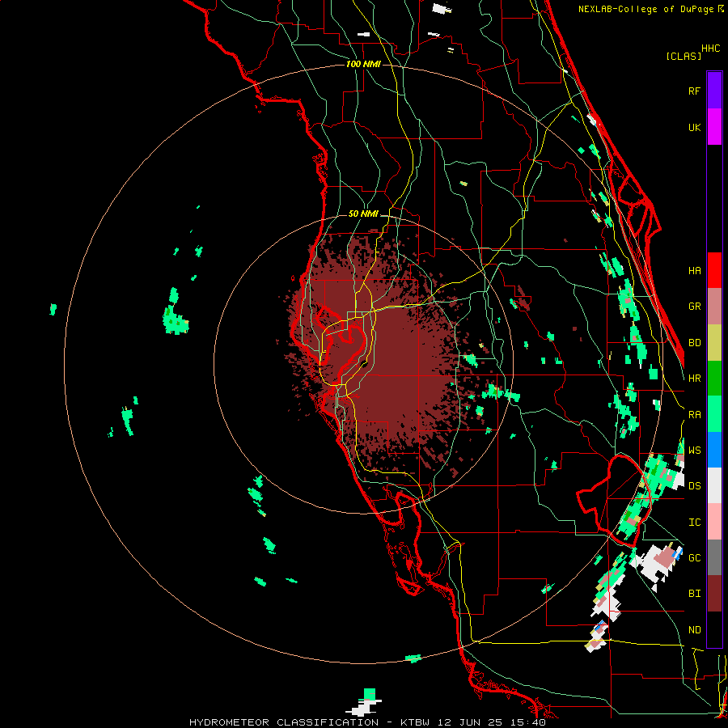Image resolution: width=728 pixels, height=728 pixels.
Task: Click the IC light pink legend swatch
Action: (714, 522)
